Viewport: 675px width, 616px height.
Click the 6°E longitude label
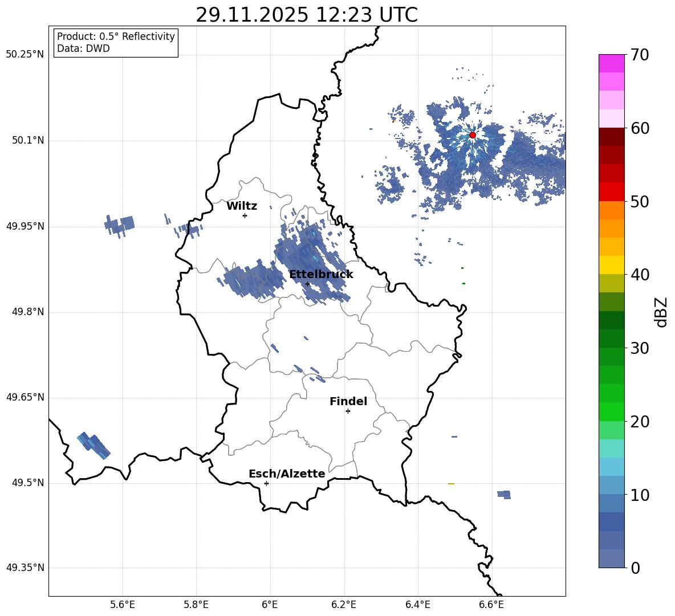pyautogui.click(x=270, y=605)
